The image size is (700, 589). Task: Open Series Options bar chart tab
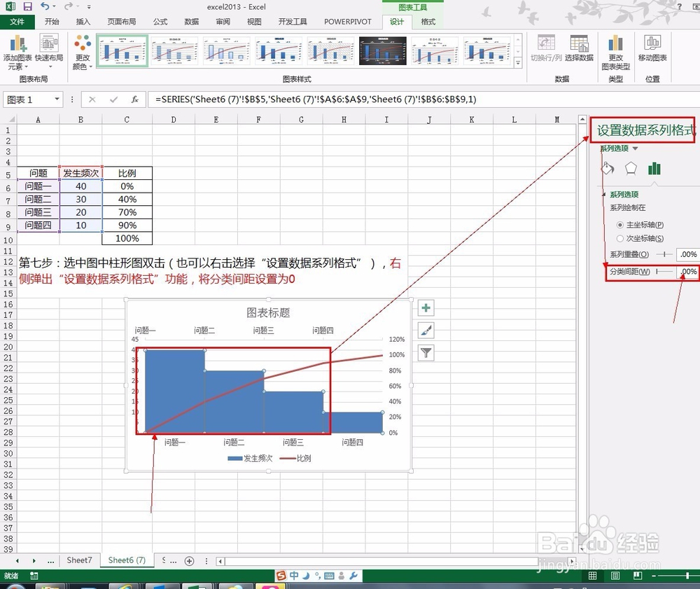click(654, 168)
